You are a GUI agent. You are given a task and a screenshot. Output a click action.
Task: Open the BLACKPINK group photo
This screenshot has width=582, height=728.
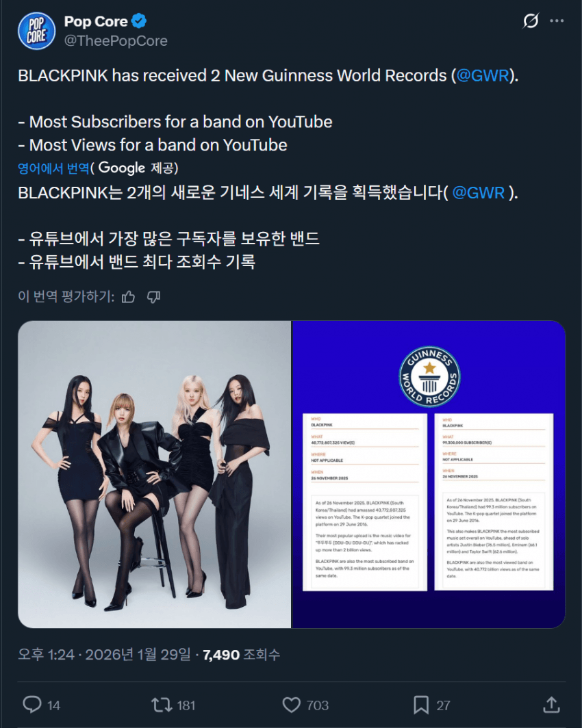pyautogui.click(x=154, y=474)
